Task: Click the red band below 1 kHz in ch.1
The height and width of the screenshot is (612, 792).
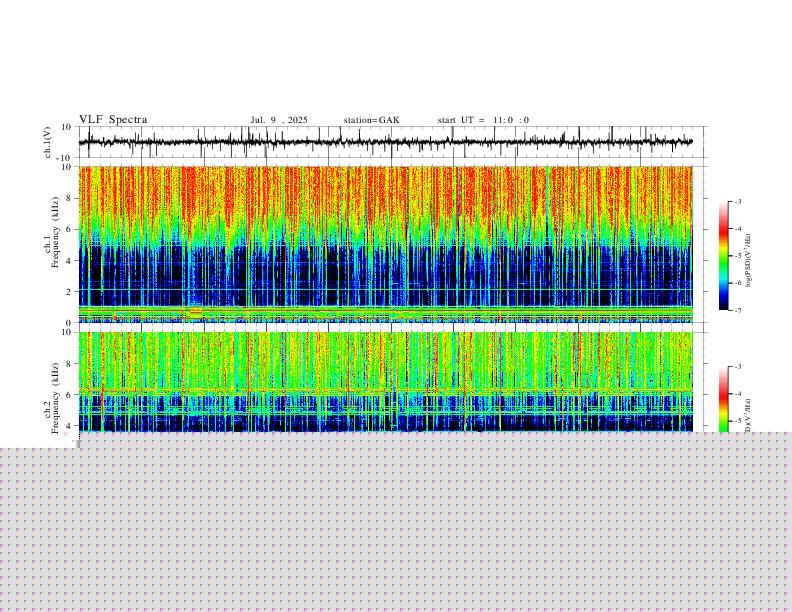Action: click(x=385, y=313)
